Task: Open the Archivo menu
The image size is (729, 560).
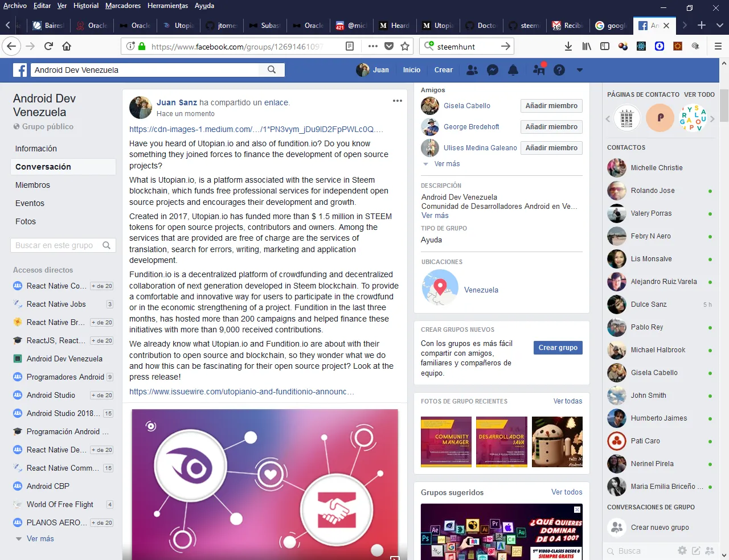Action: (15, 6)
